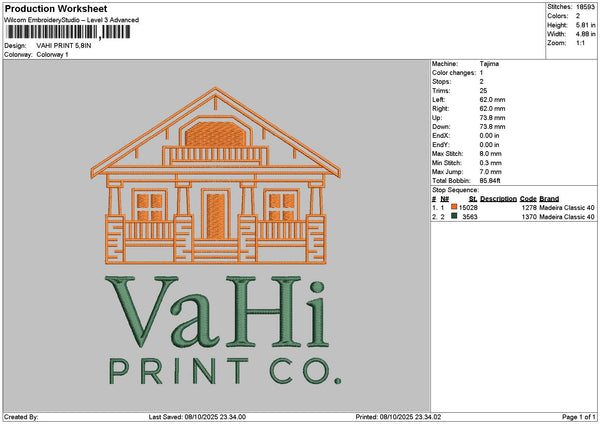Click 'Madeira Classic 40' in row 2
Image resolution: width=600 pixels, height=424 pixels.
pos(567,217)
